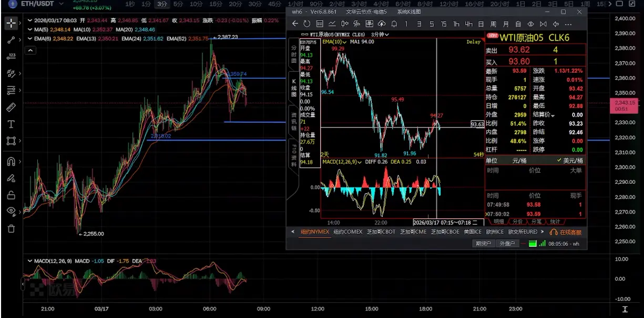Set wh6 chart to 1h period
This screenshot has width=644, height=318.
456,24
